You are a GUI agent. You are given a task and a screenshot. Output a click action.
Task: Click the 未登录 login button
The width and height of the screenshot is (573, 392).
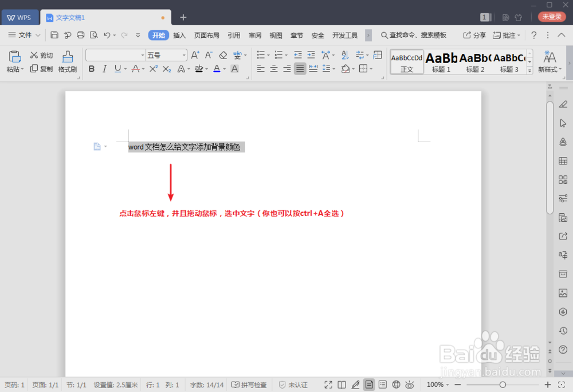tap(551, 17)
